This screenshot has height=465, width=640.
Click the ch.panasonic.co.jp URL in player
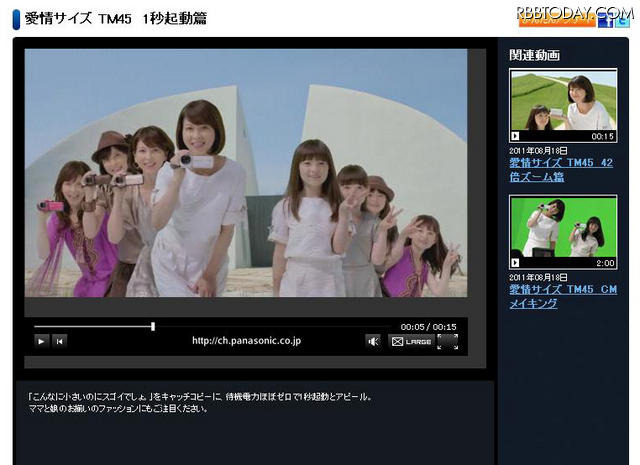(246, 341)
